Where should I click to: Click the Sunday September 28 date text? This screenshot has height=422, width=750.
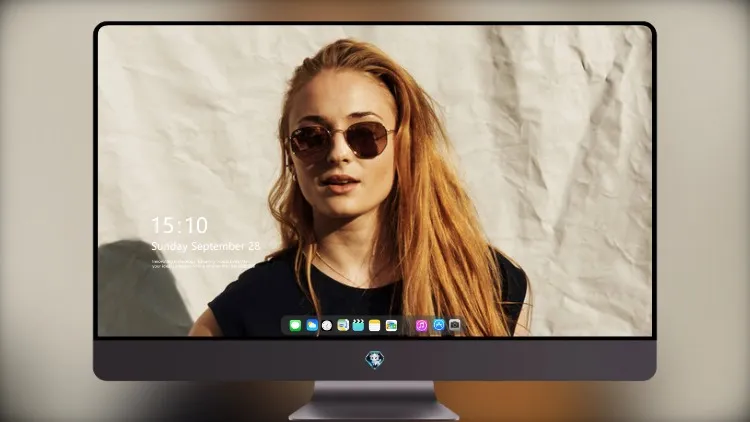click(x=206, y=246)
